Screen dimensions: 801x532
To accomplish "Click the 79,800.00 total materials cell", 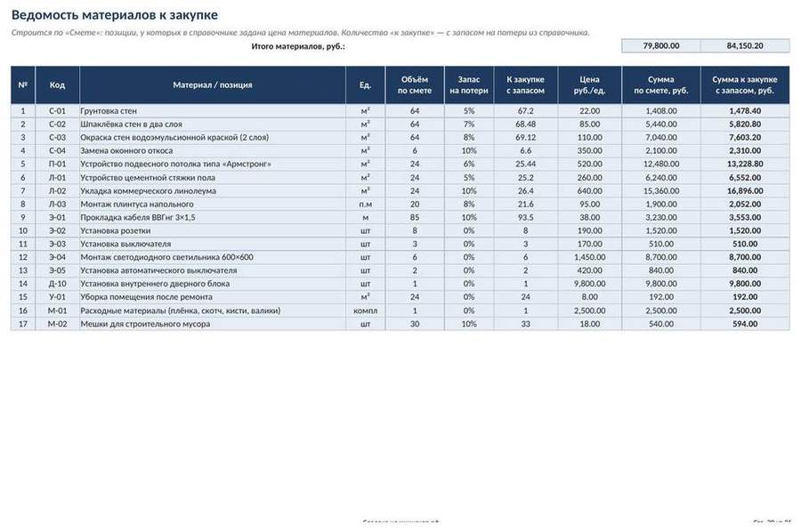I will tap(661, 46).
